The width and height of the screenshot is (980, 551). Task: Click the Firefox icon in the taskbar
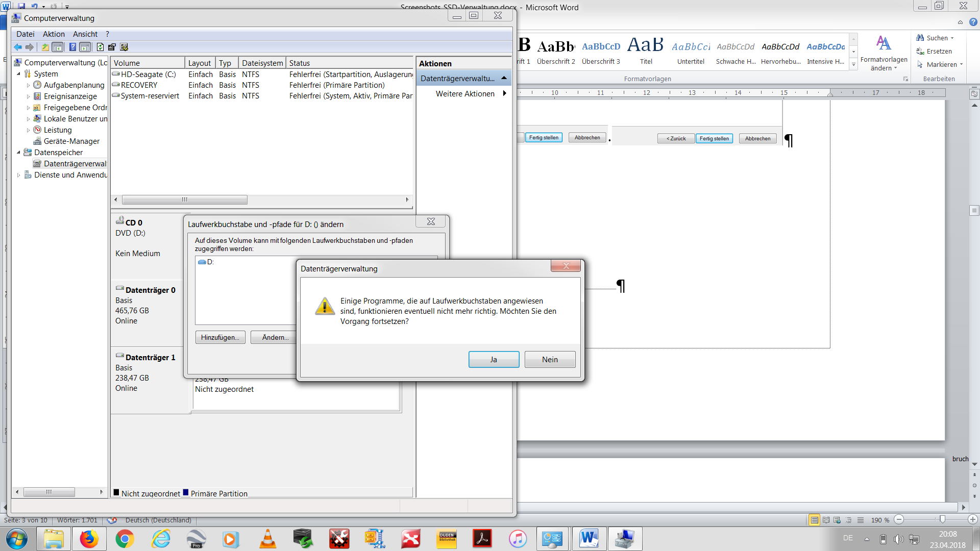[x=89, y=539]
